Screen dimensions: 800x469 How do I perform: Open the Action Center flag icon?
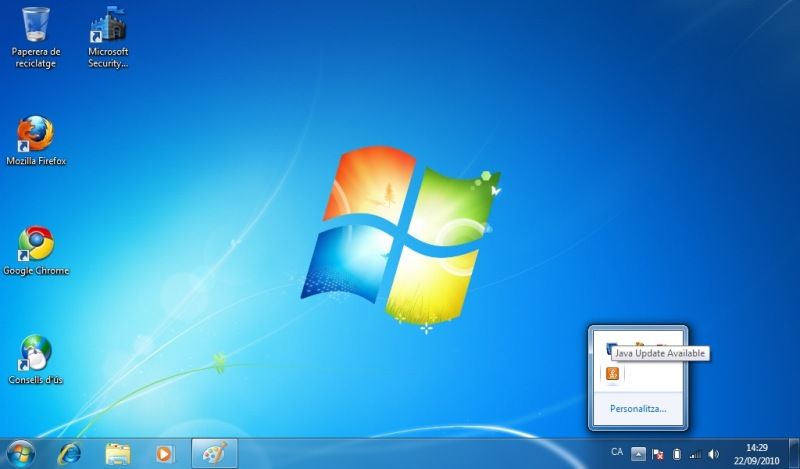(x=658, y=454)
